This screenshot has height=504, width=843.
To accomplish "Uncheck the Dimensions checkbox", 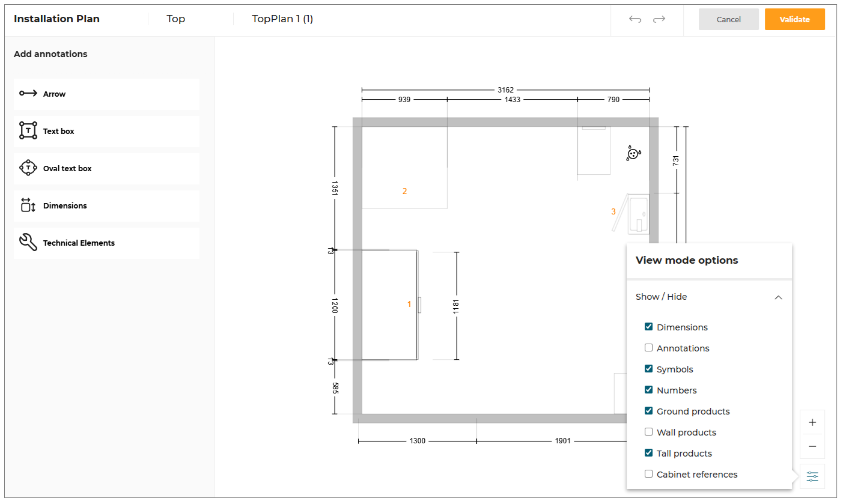I will (x=648, y=327).
